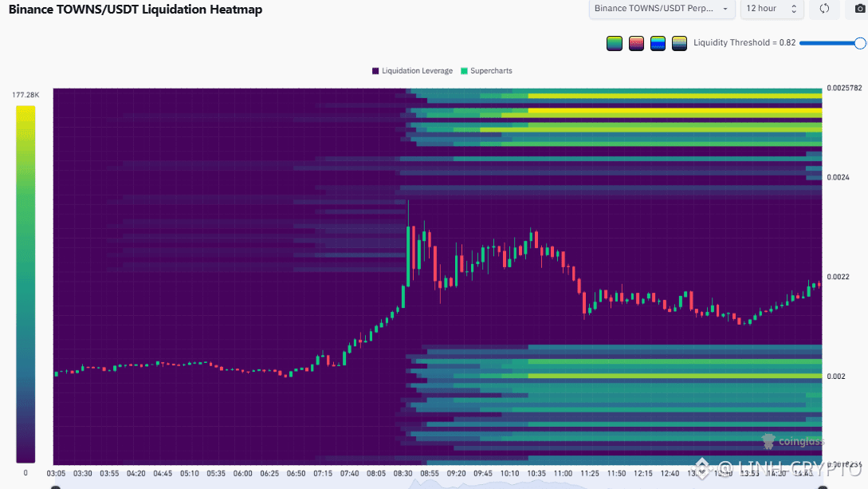Image resolution: width=868 pixels, height=489 pixels.
Task: Click the 177.28K color scale bar
Action: click(26, 284)
